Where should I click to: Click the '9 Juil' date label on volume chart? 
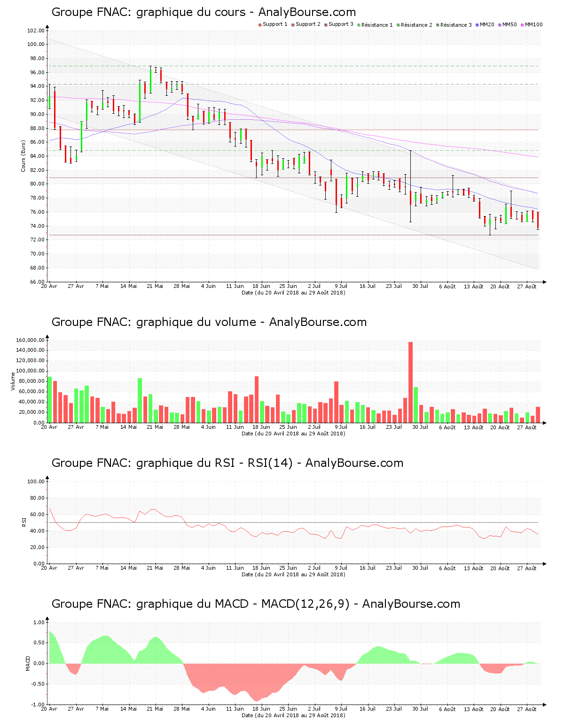pos(341,427)
